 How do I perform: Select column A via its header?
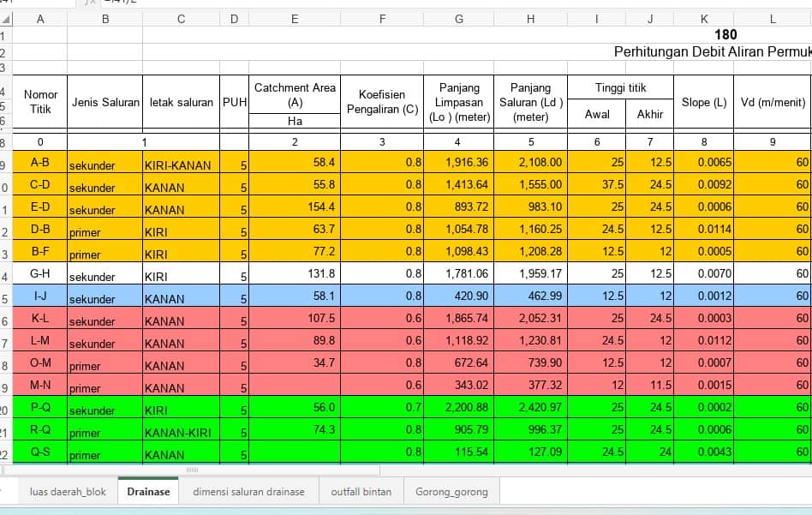(x=40, y=19)
